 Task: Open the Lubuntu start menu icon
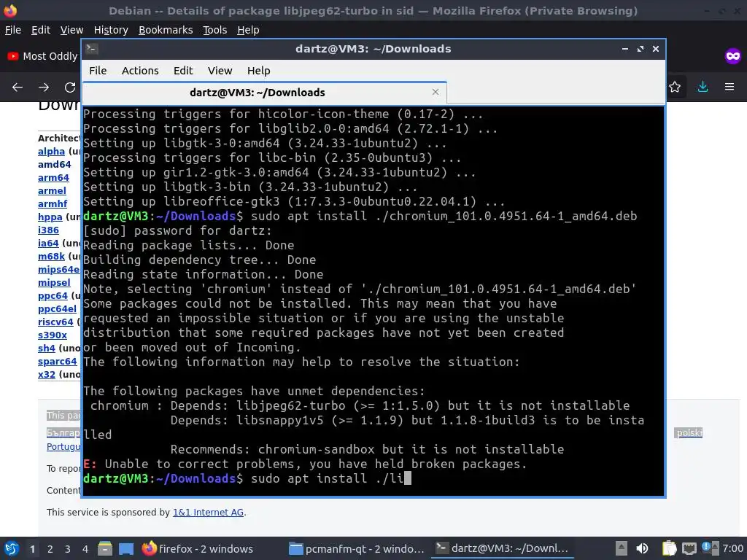click(x=12, y=548)
